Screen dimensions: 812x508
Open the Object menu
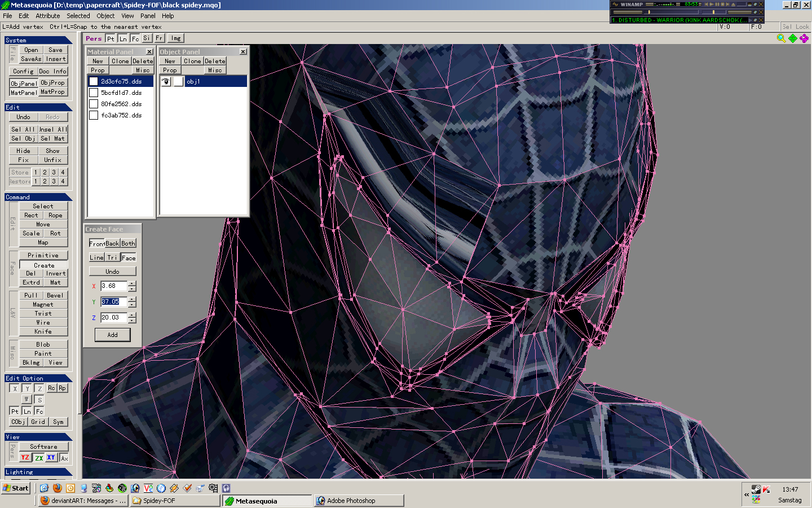click(x=105, y=16)
